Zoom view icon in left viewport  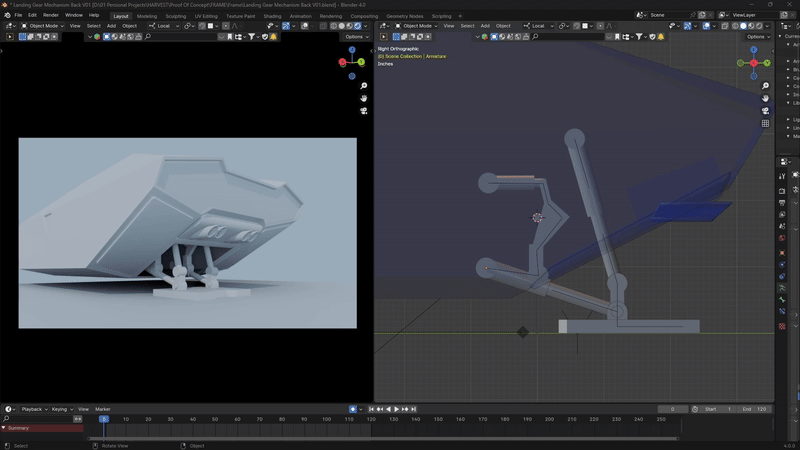pos(363,86)
